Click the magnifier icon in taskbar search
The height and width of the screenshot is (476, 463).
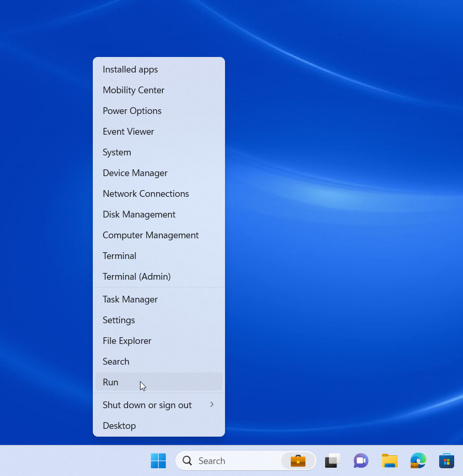(x=187, y=460)
